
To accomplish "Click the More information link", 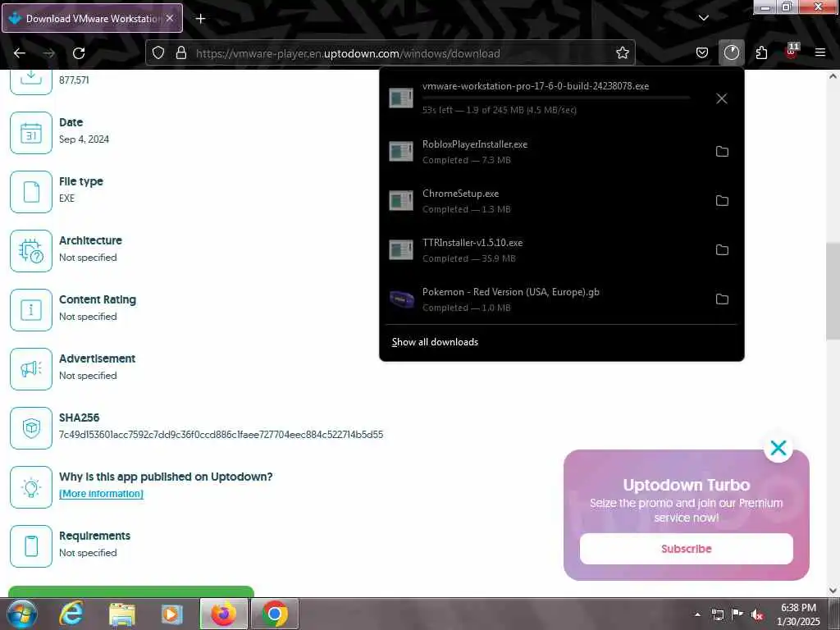I will (x=101, y=493).
